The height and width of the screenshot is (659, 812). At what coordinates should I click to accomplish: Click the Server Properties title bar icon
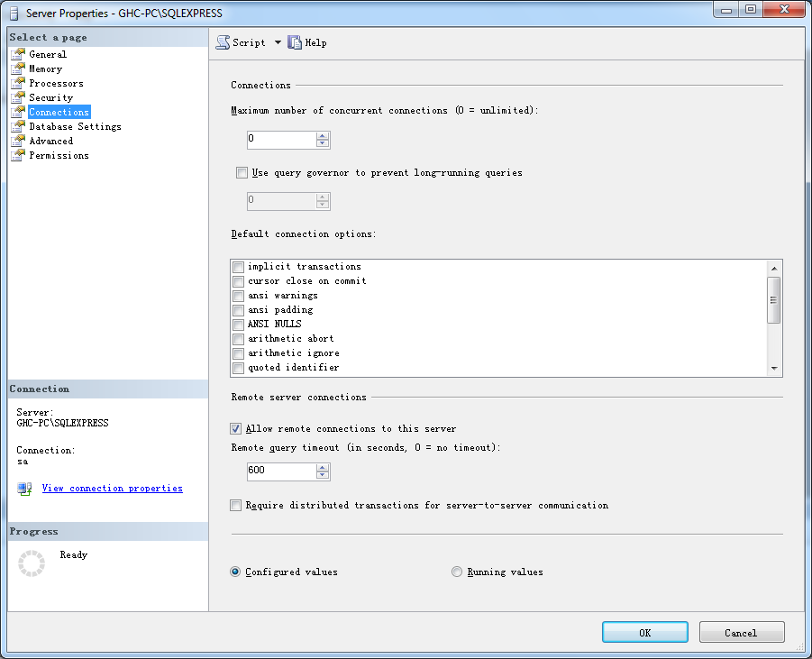click(x=14, y=13)
